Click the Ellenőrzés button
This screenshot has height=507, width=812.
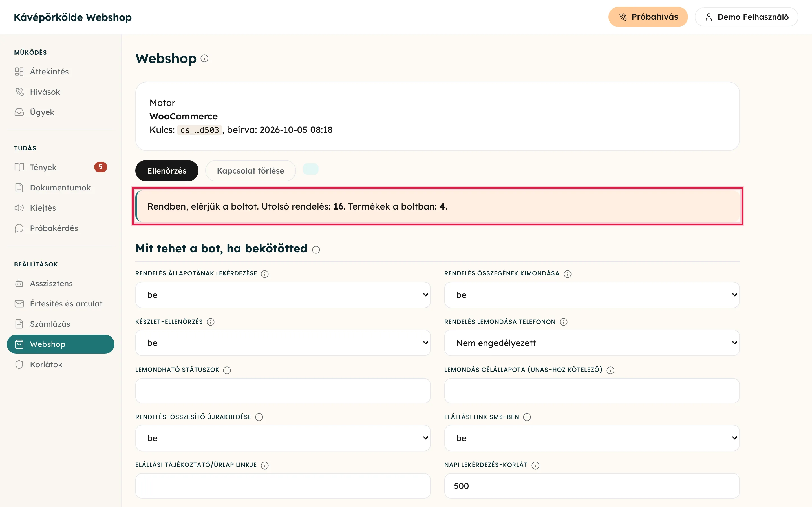pos(166,171)
